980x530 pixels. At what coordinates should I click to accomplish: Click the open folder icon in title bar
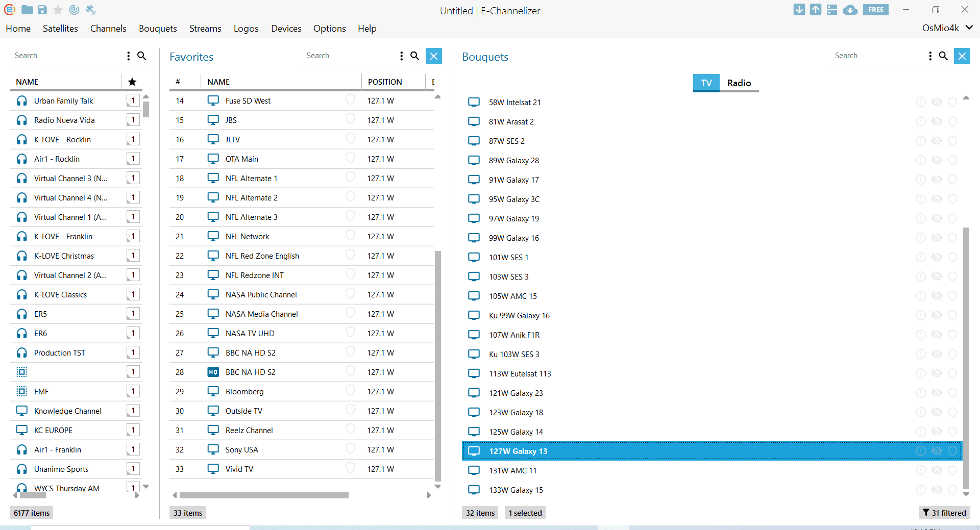[27, 10]
